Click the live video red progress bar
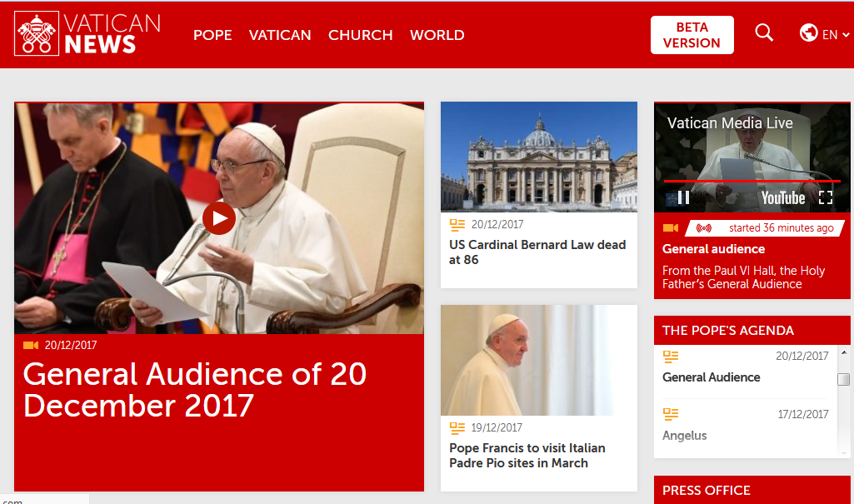Screen dimensions: 854x504 752,181
